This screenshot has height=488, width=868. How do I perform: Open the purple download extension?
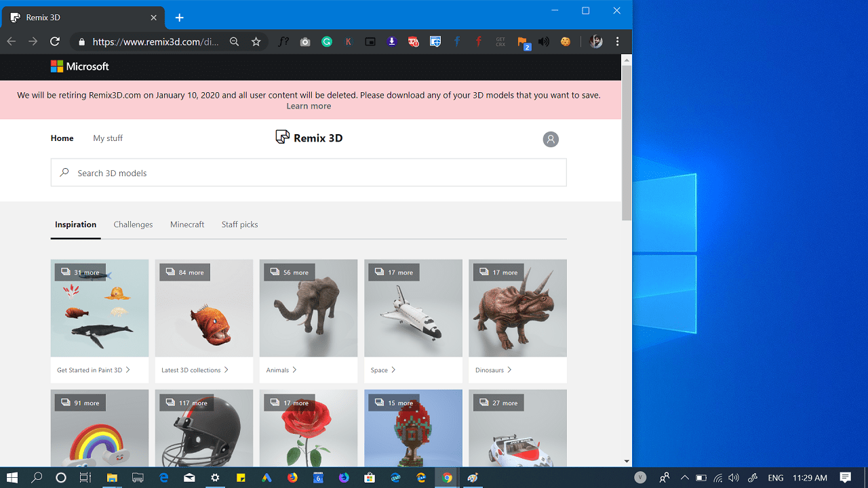pos(392,41)
